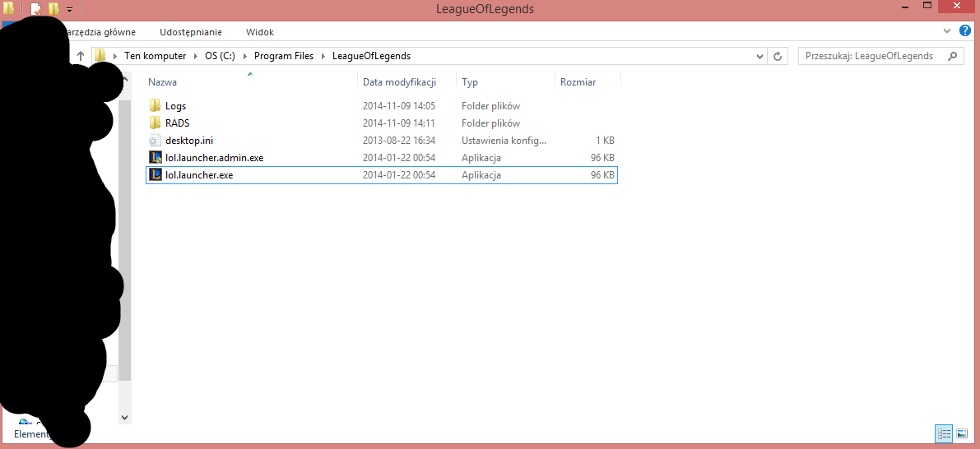Click 1 KB size of desktop.ini

[x=604, y=141]
